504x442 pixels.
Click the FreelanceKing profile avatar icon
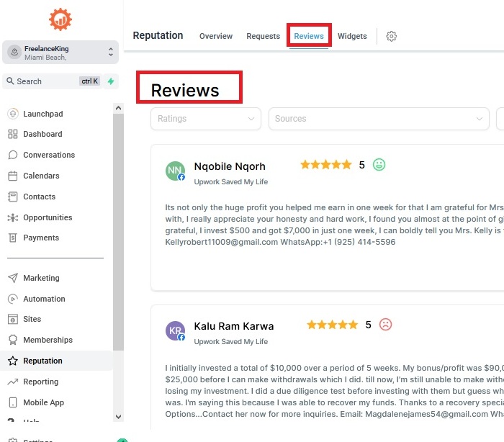pyautogui.click(x=14, y=52)
